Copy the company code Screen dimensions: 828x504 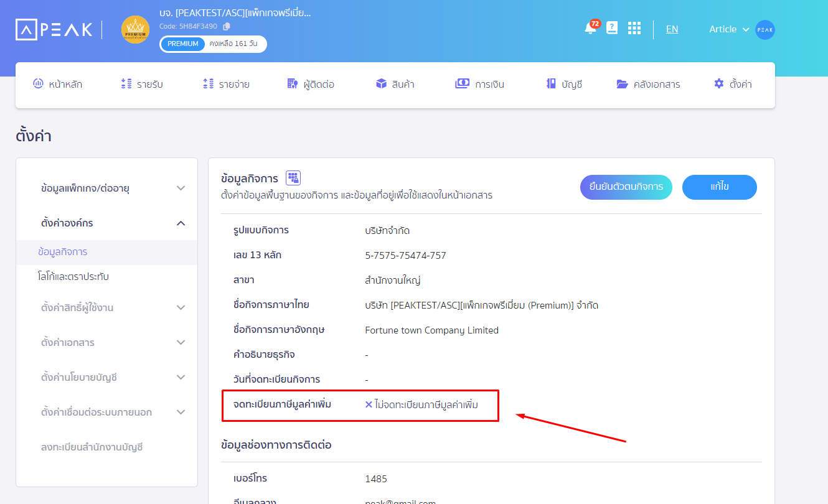point(227,26)
